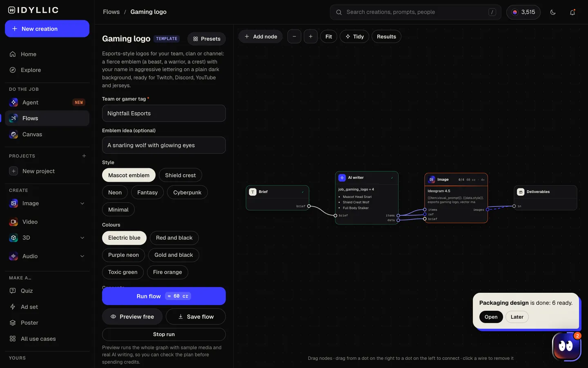Choose the Cyberpunk style chip
This screenshot has width=588, height=368.
coord(187,193)
